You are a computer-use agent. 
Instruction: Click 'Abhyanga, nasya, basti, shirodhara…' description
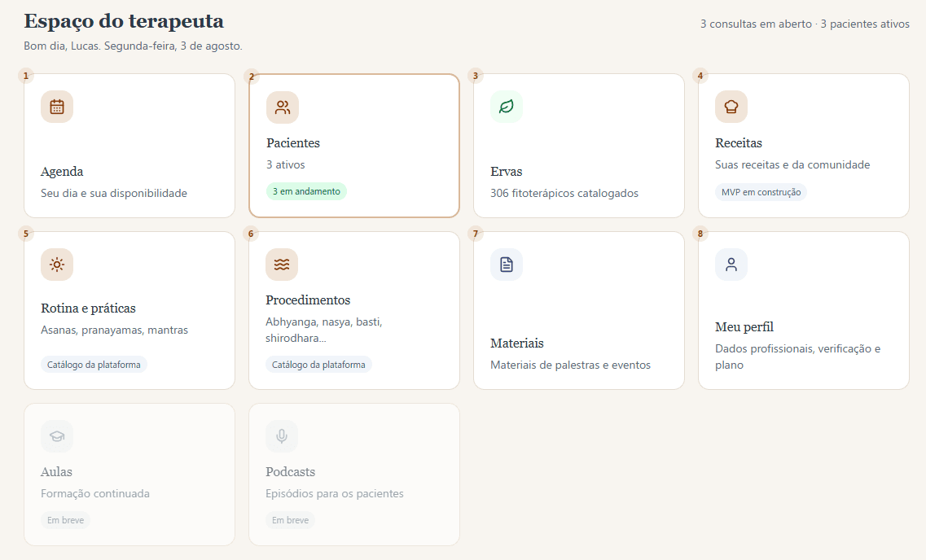323,330
